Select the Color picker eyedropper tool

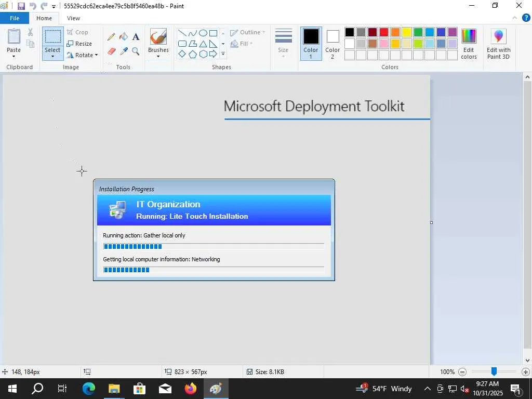point(124,51)
